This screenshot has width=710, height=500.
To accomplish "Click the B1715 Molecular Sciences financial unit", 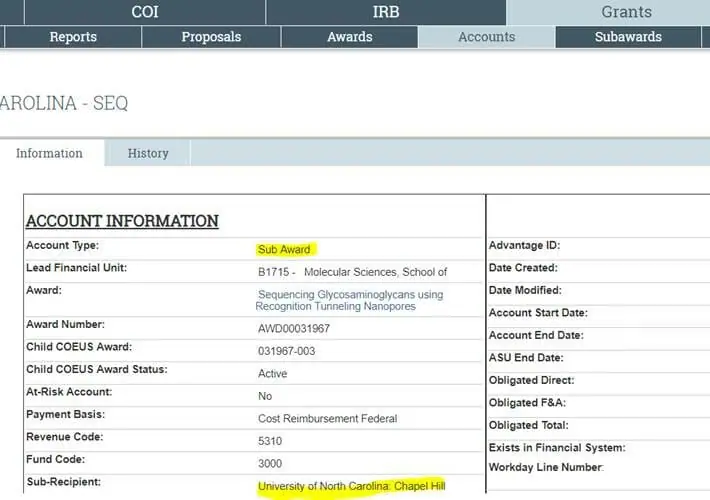I will click(352, 272).
